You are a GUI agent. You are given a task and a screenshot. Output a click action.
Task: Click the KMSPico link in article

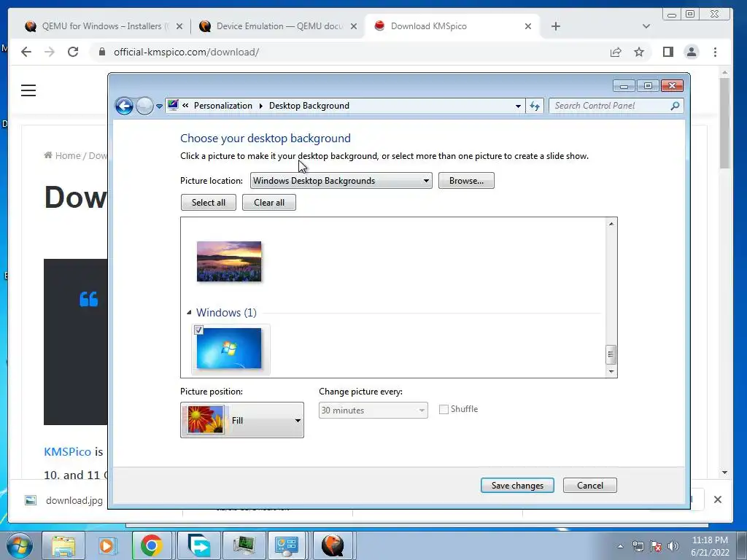[x=67, y=451]
